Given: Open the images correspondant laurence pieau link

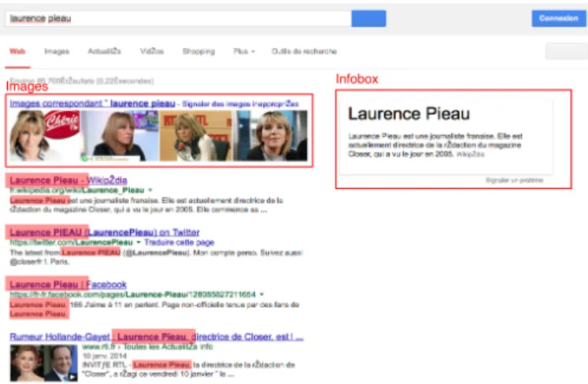Looking at the screenshot, I should (93, 104).
